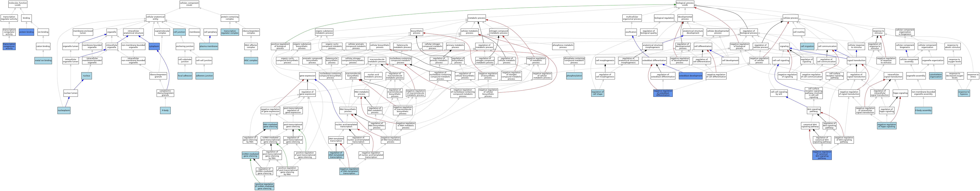Click 'negative regulation of DNA-templated transcription' node
The width and height of the screenshot is (980, 191).
pyautogui.click(x=349, y=171)
